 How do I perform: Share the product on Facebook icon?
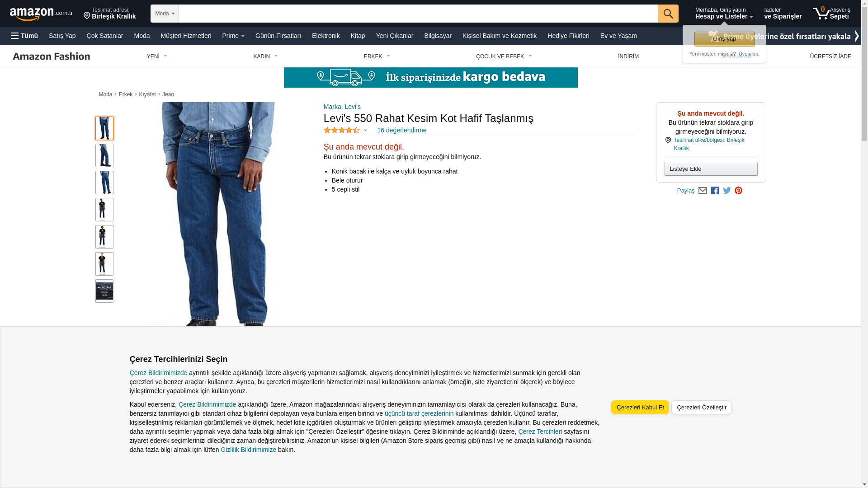point(715,191)
